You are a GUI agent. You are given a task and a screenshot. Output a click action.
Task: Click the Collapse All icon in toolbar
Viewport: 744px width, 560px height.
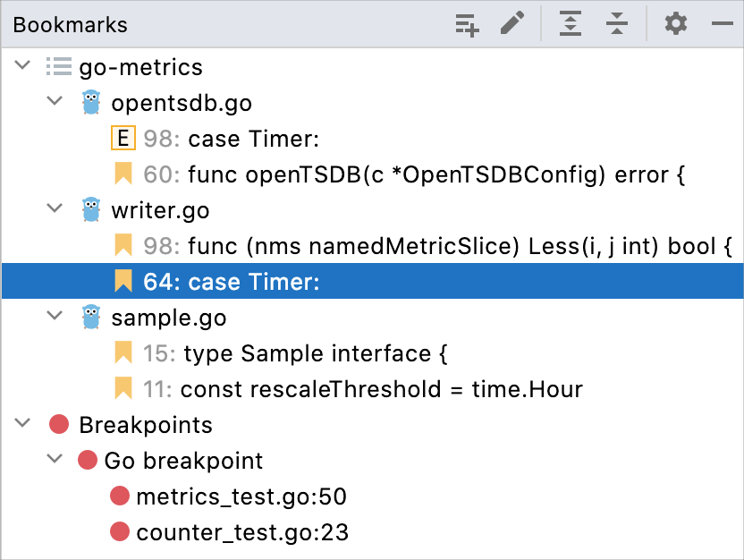(x=617, y=24)
